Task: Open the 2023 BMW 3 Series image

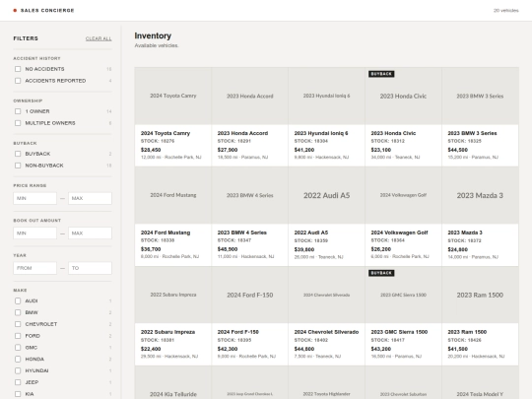Action: click(480, 96)
